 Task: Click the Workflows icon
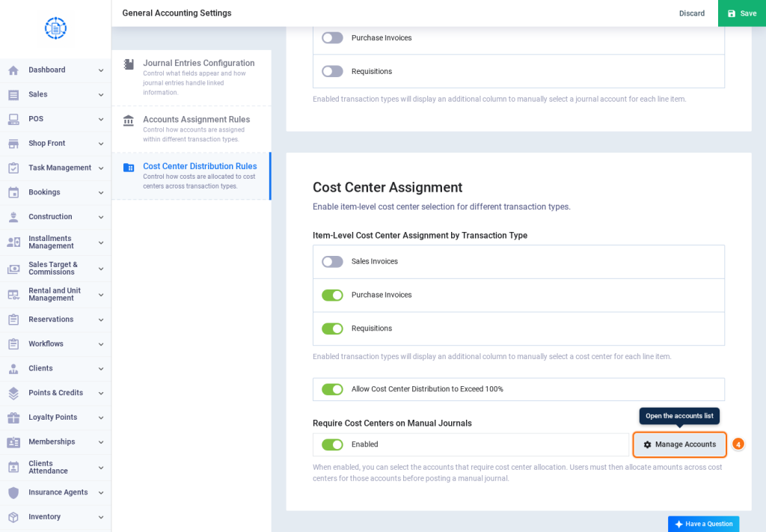pyautogui.click(x=13, y=344)
